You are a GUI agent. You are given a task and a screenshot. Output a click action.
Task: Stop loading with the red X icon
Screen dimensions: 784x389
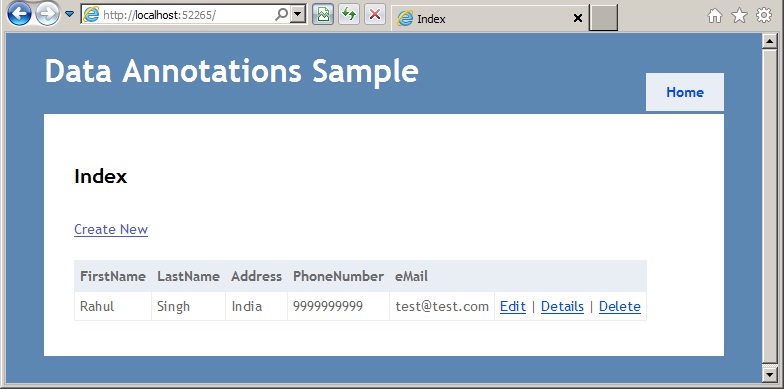374,14
